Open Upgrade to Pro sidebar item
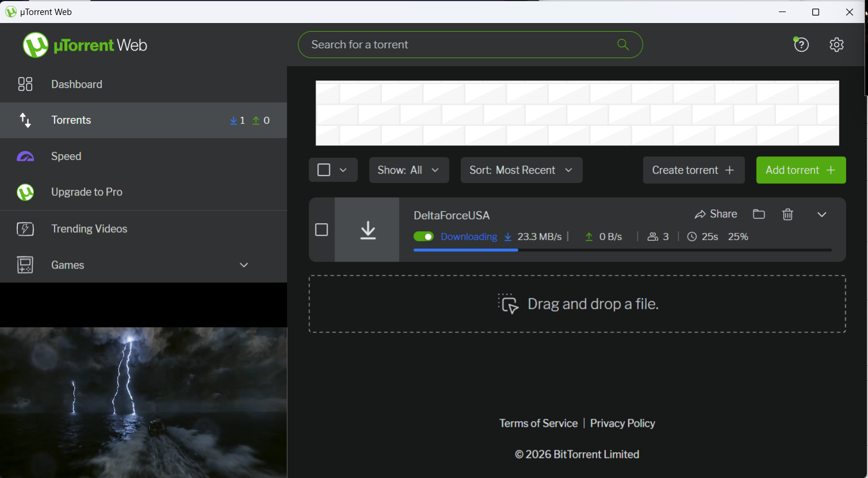The height and width of the screenshot is (478, 868). [x=143, y=192]
